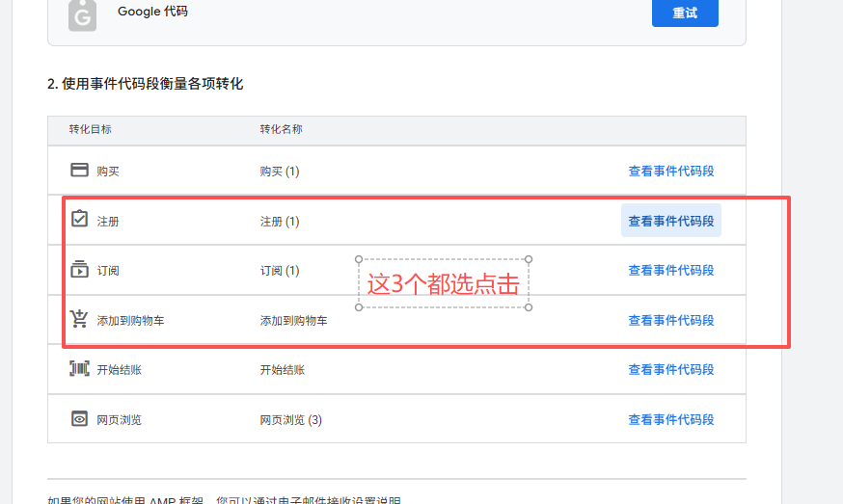The height and width of the screenshot is (504, 843).
Task: Click the Google 代码 tag icon
Action: click(82, 14)
